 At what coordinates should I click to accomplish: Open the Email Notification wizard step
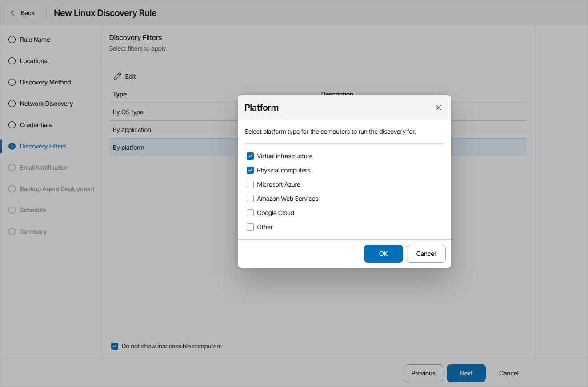12,168
